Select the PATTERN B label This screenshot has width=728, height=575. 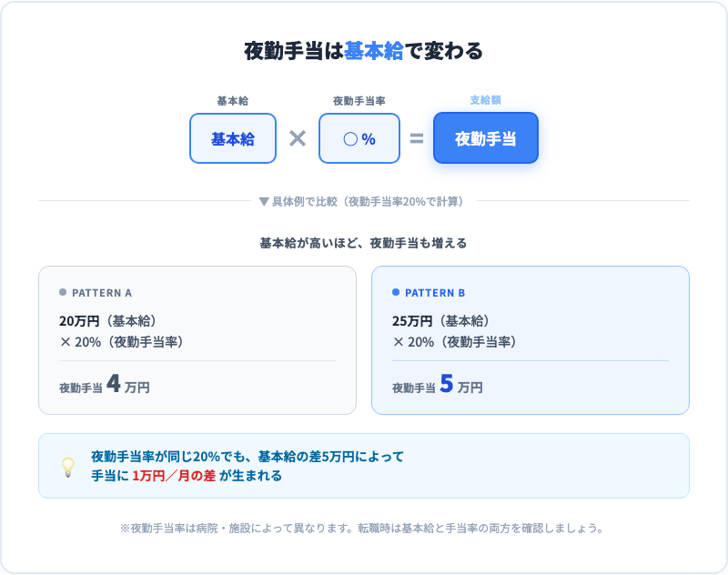point(435,293)
